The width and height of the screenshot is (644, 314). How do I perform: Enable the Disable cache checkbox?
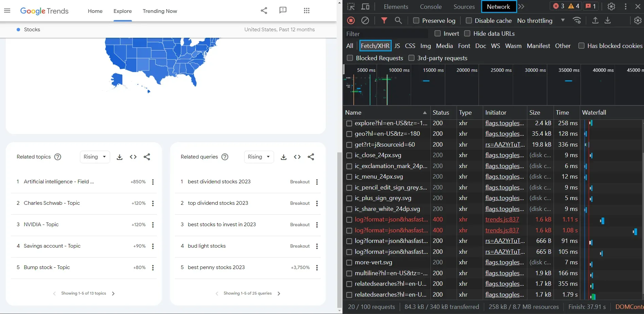click(469, 20)
